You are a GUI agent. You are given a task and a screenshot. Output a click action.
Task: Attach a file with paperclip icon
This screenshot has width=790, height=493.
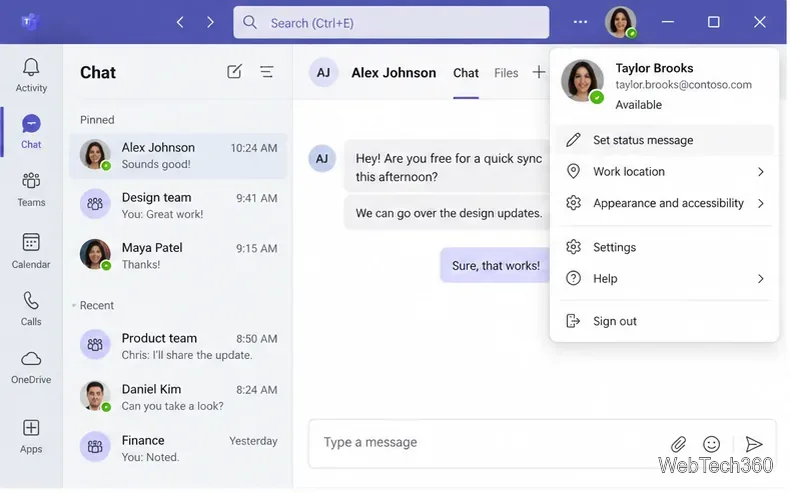click(678, 444)
